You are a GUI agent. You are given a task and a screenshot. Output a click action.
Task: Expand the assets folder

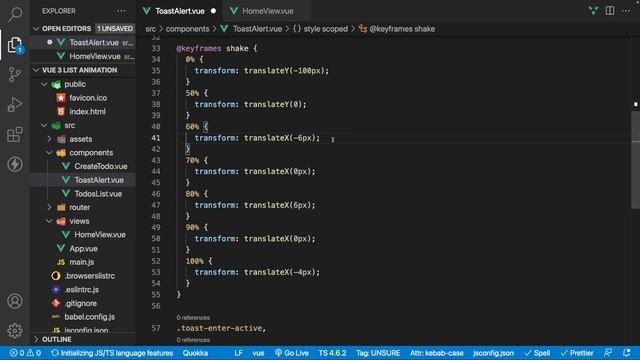49,139
